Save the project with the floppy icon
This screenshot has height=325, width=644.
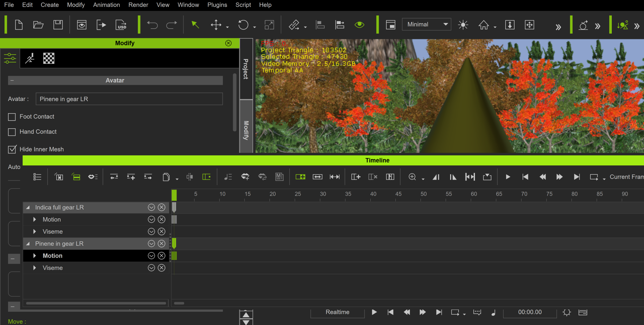(58, 25)
